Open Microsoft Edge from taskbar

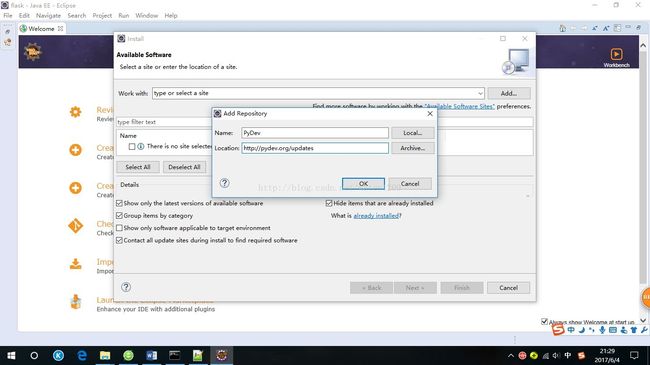82,355
